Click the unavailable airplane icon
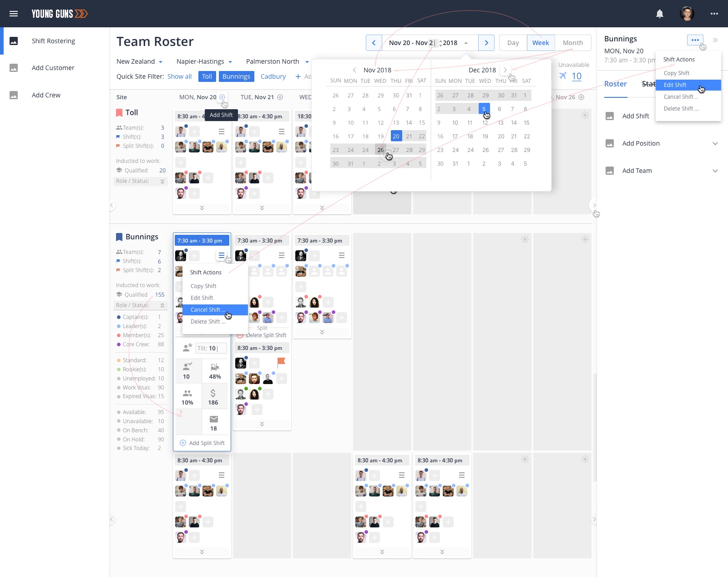The image size is (728, 577). (x=563, y=76)
